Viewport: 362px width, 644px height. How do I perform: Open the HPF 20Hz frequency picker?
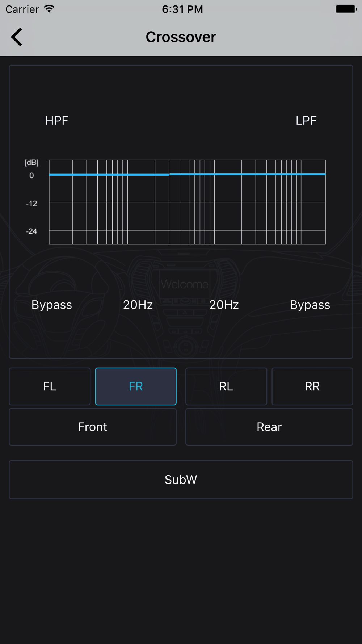point(138,305)
